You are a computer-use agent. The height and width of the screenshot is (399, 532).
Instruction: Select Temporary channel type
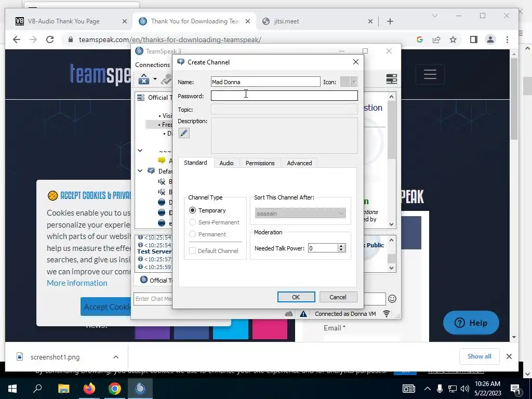click(207, 210)
